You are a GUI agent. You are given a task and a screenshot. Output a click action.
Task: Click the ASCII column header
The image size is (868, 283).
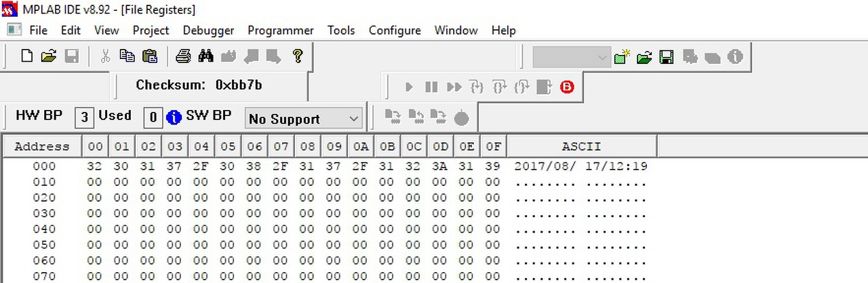tap(581, 147)
